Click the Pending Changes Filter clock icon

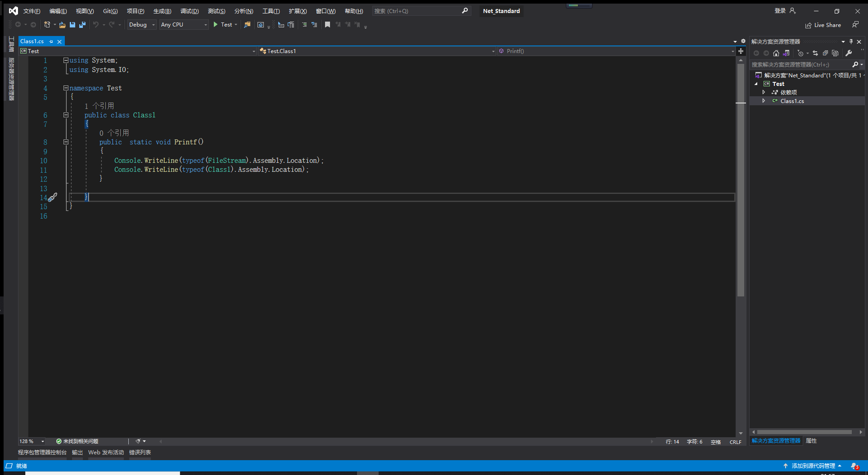pyautogui.click(x=800, y=53)
